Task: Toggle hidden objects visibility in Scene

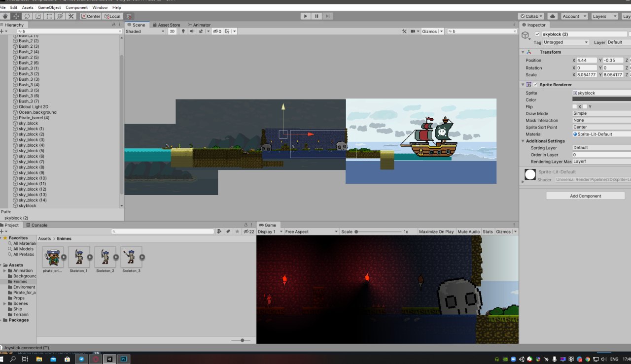Action: (217, 31)
